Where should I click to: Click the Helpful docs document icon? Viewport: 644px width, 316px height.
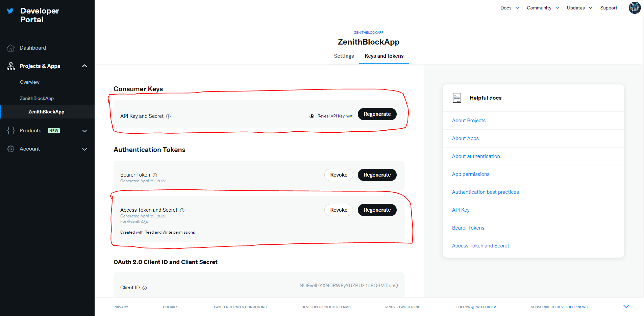coord(457,98)
